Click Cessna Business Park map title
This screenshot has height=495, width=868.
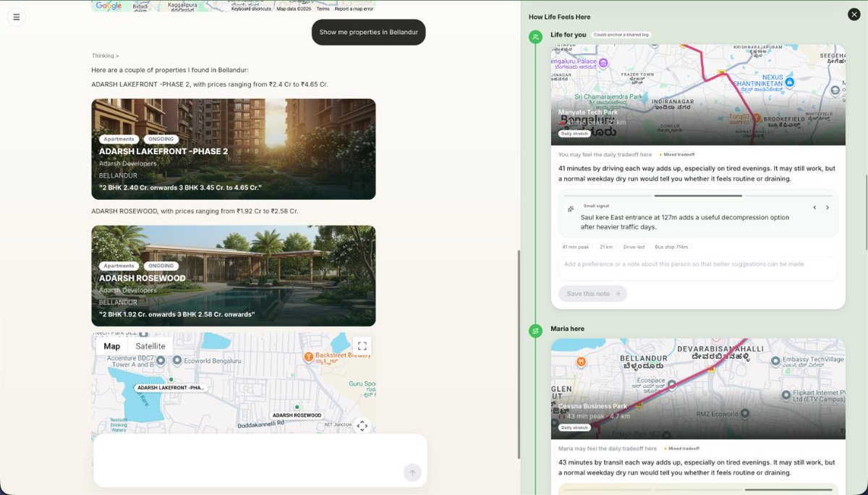(592, 406)
